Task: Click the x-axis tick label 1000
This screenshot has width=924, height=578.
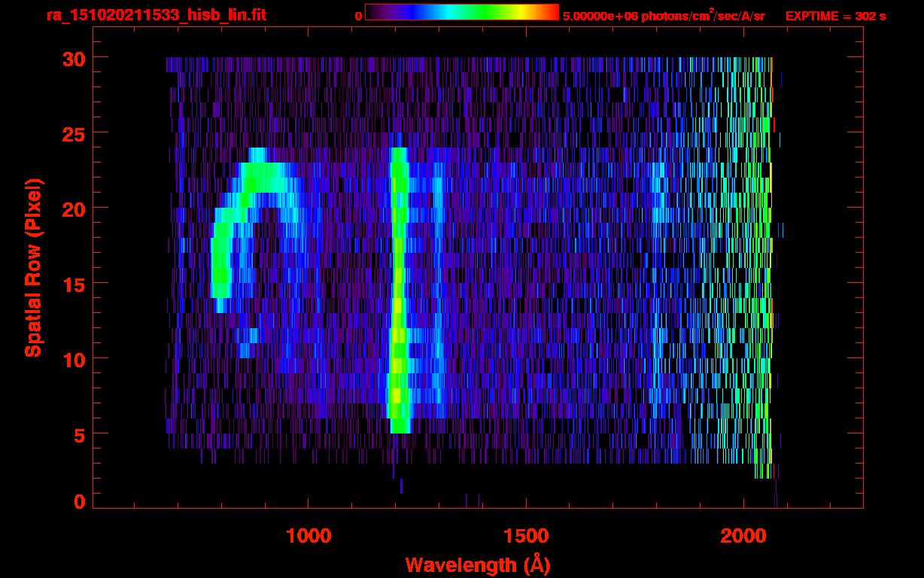Action: (x=309, y=535)
